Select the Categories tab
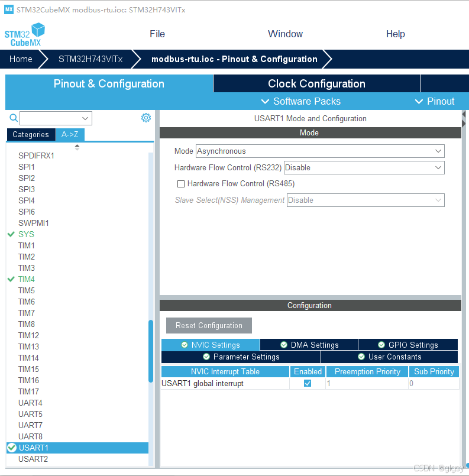This screenshot has height=476, width=469. (31, 134)
